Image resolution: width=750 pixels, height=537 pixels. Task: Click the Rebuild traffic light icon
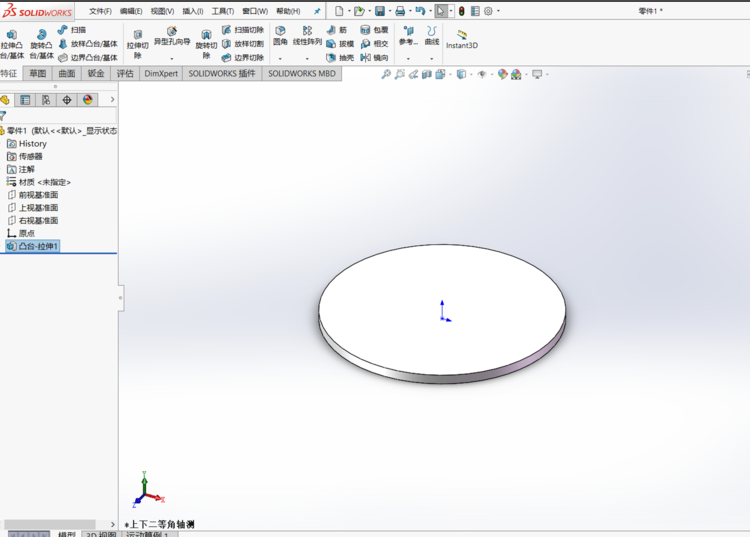[x=462, y=11]
